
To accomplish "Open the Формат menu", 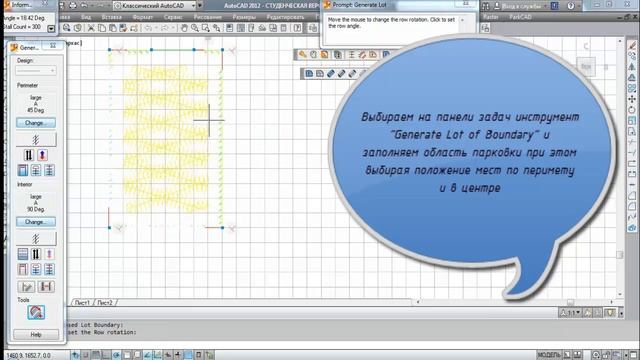I will (142, 17).
